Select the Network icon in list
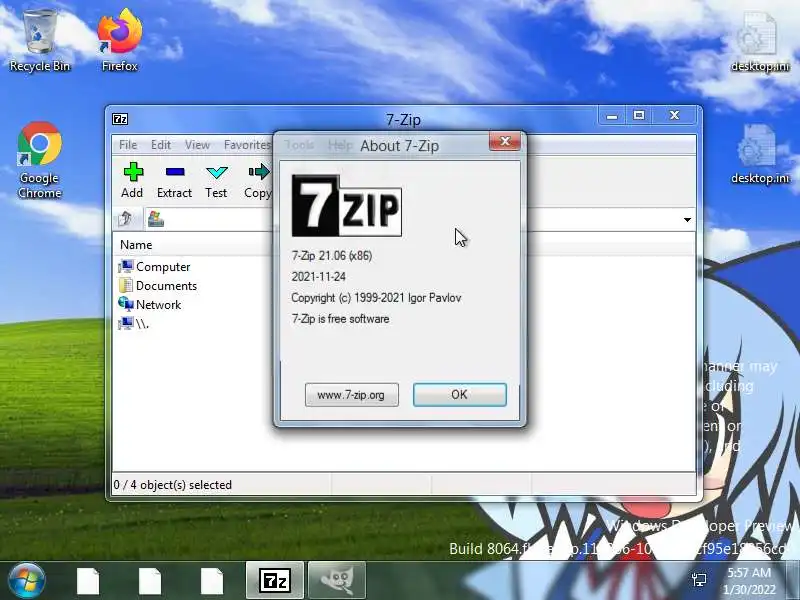Screen dimensions: 800x600 pyautogui.click(x=126, y=304)
